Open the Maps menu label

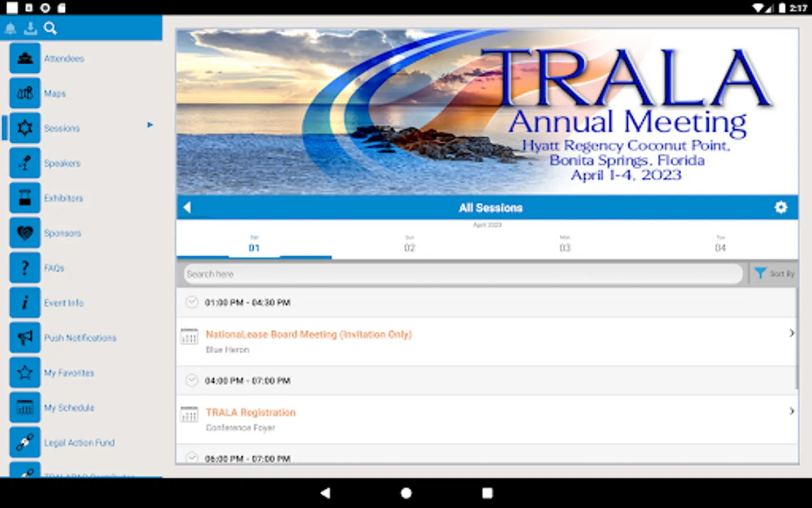[x=55, y=93]
